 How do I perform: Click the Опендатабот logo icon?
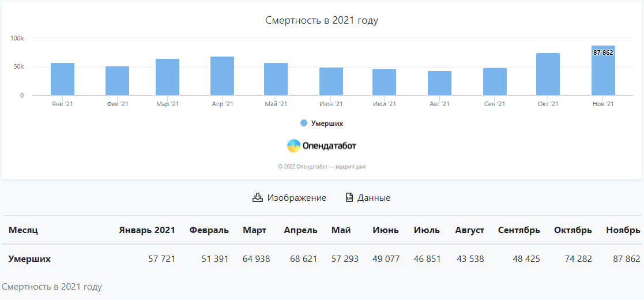pos(294,146)
